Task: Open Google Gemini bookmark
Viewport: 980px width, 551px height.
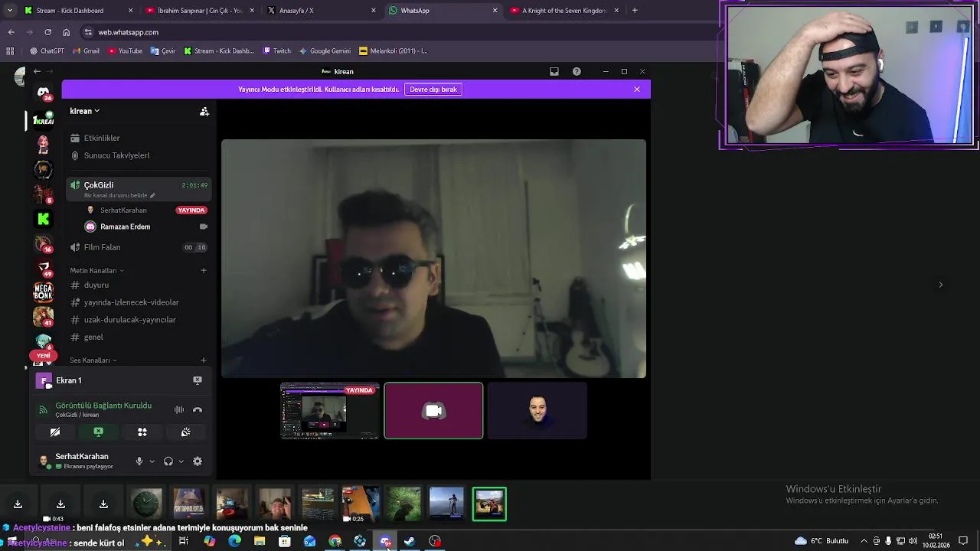Action: 325,51
